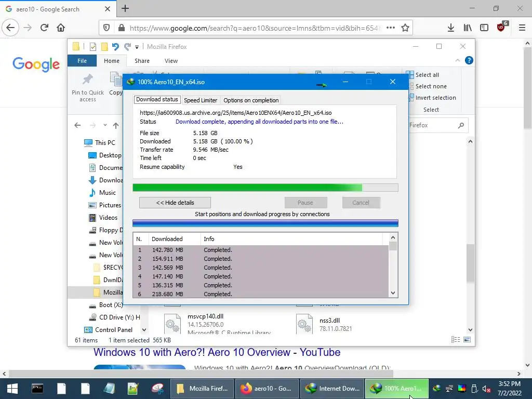Switch Explorer to large icons view

pyautogui.click(x=467, y=340)
